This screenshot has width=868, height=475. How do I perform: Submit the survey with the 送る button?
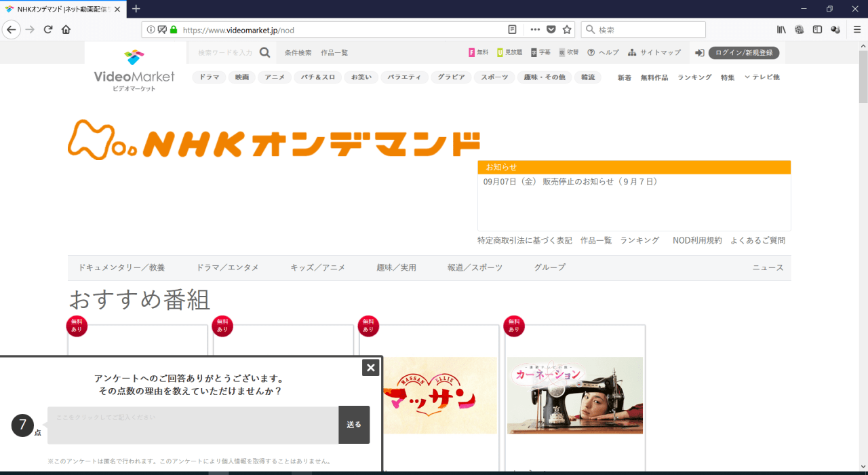pyautogui.click(x=354, y=425)
